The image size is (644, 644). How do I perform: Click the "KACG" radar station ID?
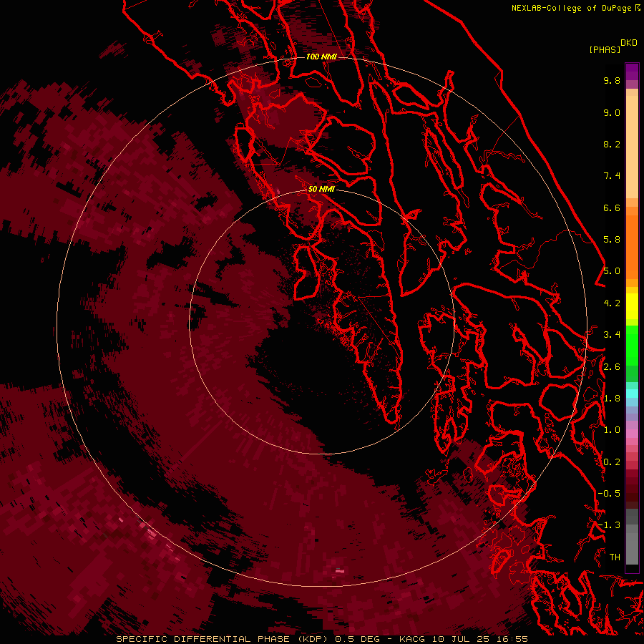coord(412,639)
